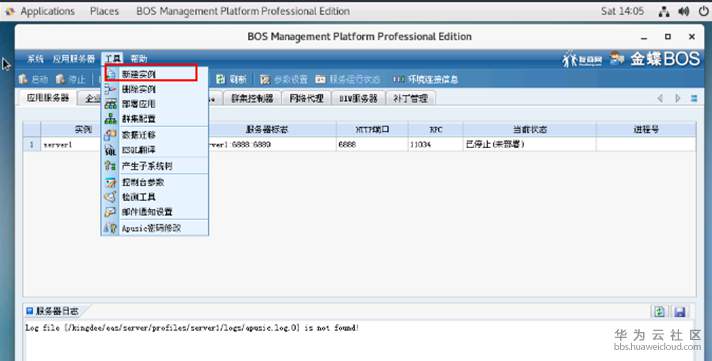The image size is (712, 361).
Task: Switch to the 网络代理 tab
Action: click(307, 98)
